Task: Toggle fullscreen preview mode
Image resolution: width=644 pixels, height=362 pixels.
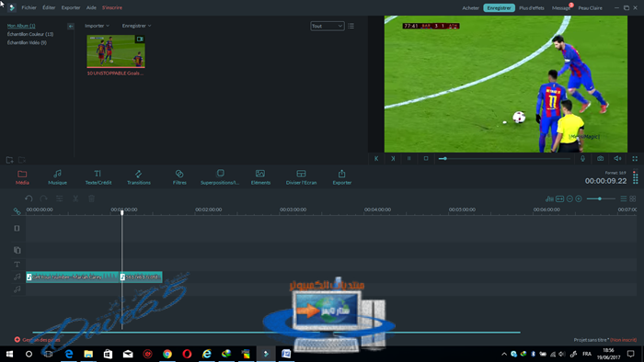Action: tap(635, 158)
